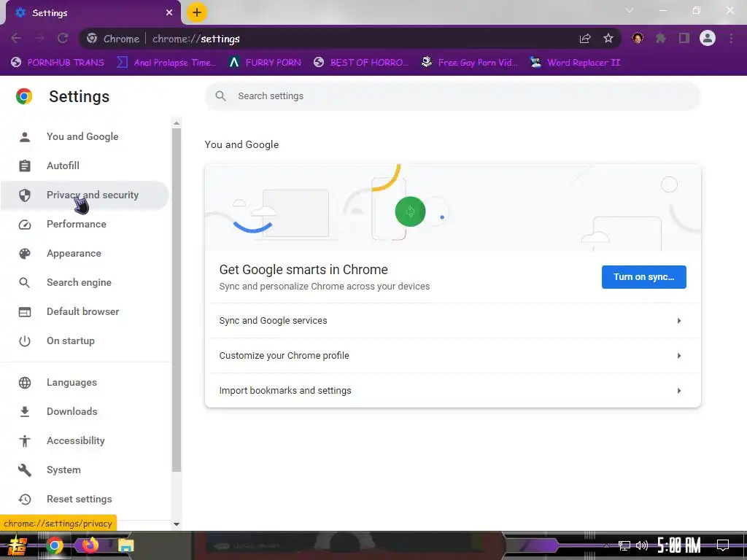Click the Accessibility figure icon

coord(25,441)
